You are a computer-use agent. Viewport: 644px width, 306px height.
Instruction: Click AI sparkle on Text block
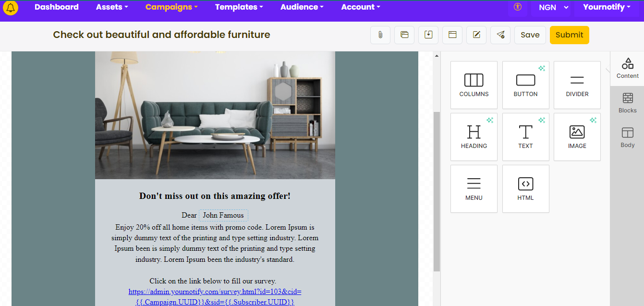coord(542,121)
